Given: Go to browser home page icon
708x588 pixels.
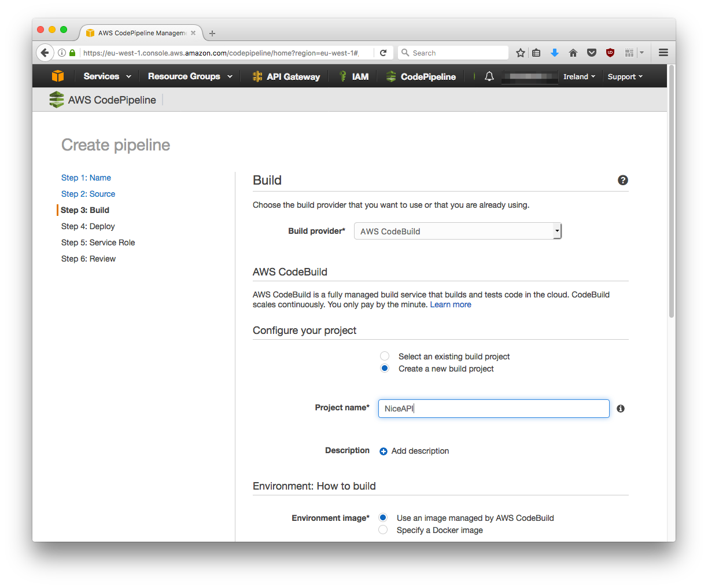Looking at the screenshot, I should [x=573, y=53].
